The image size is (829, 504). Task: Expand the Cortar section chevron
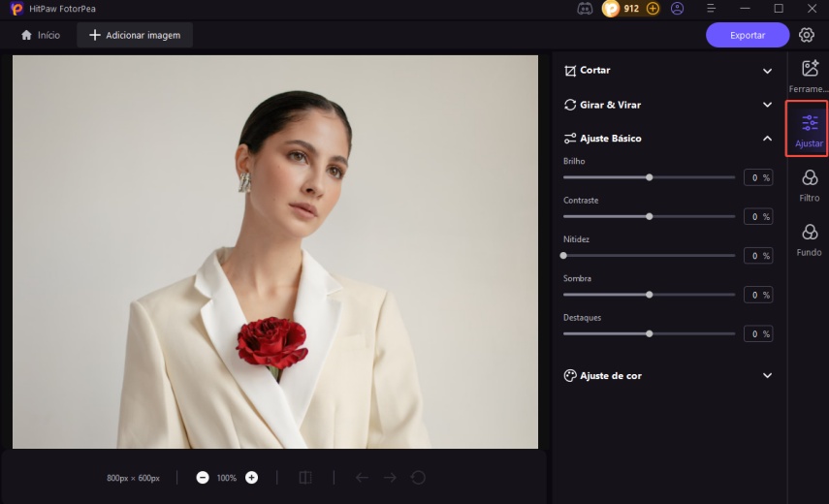point(767,71)
